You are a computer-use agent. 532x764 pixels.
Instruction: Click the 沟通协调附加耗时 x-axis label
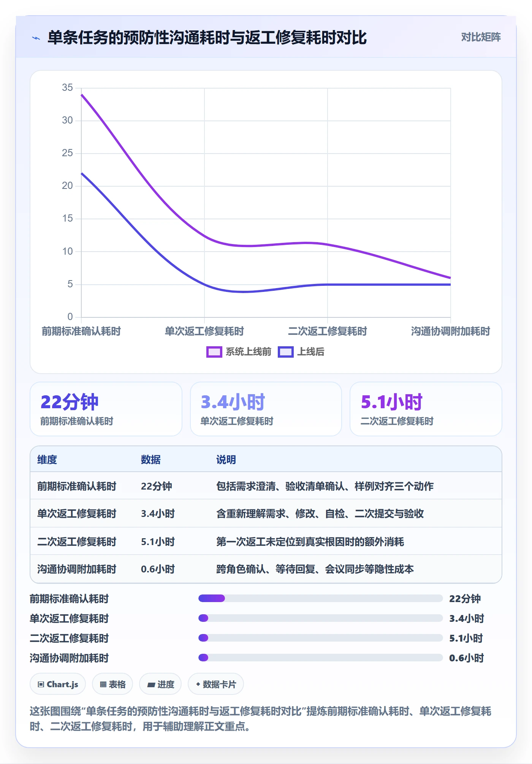pos(451,331)
